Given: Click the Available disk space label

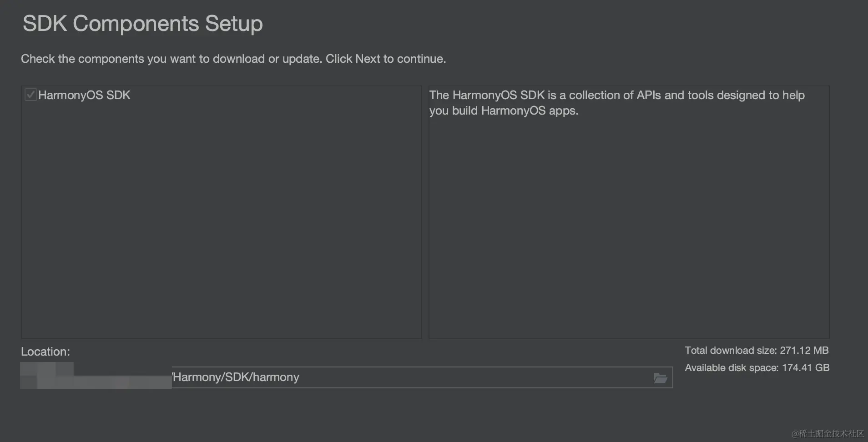Looking at the screenshot, I should pos(732,367).
